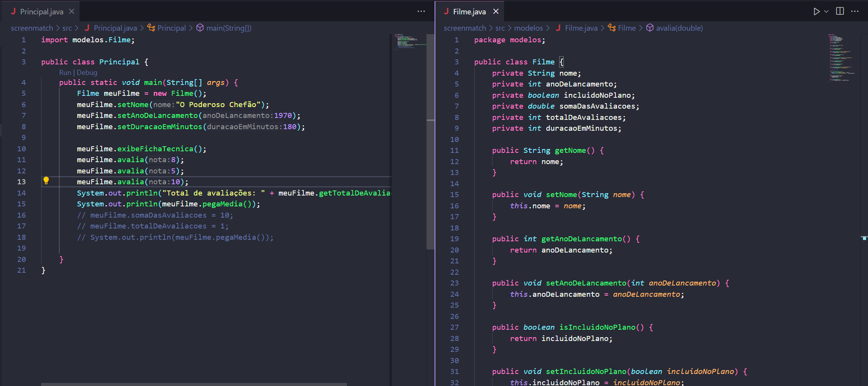The image size is (868, 386).
Task: Open the run options dropdown arrow
Action: (x=826, y=12)
